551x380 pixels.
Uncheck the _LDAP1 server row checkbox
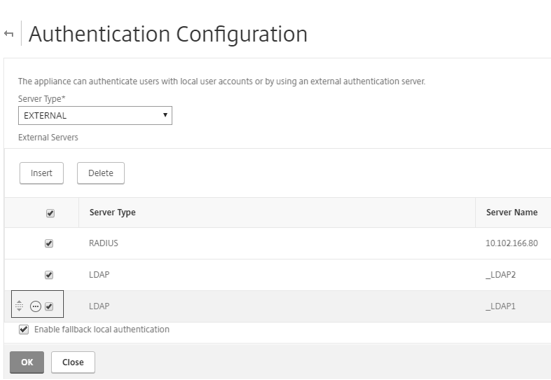(49, 306)
